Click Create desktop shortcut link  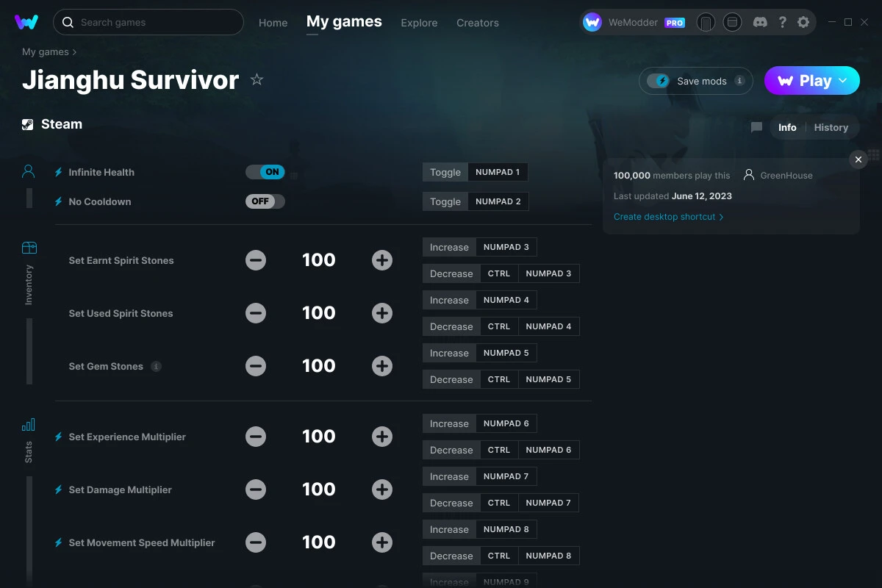coord(668,217)
